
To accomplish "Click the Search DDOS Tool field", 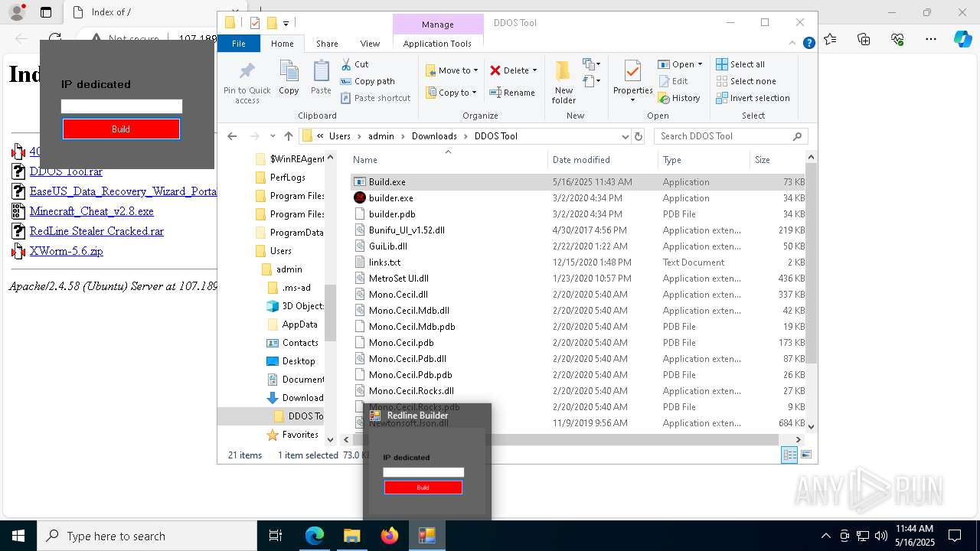I will point(730,136).
